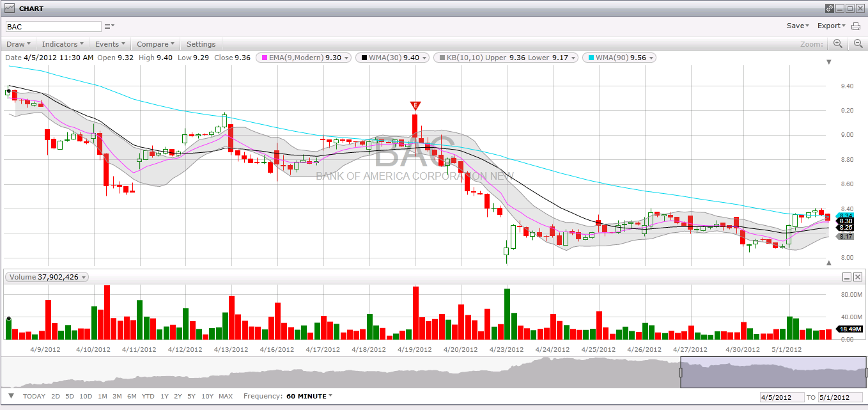Open the symbol list icon beside BAC field

pos(109,26)
